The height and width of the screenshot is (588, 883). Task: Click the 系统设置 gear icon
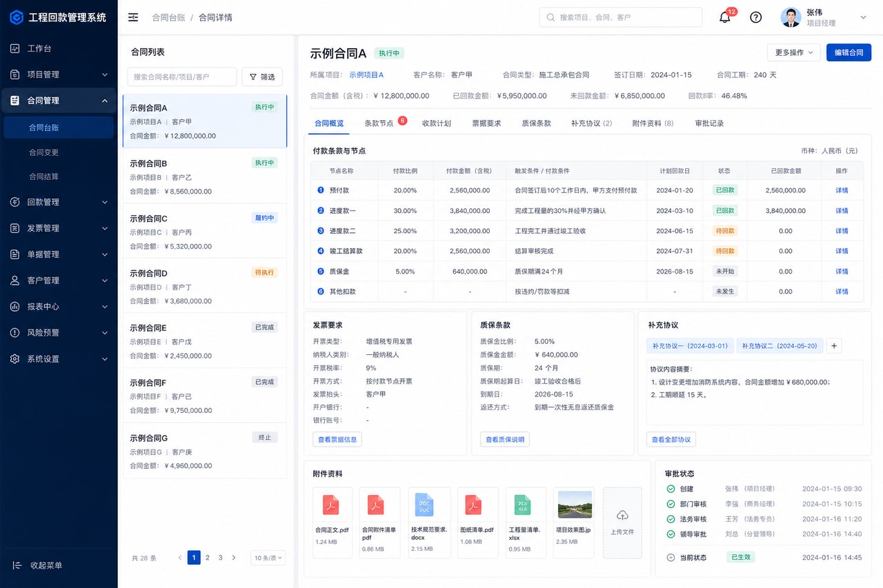pos(14,359)
